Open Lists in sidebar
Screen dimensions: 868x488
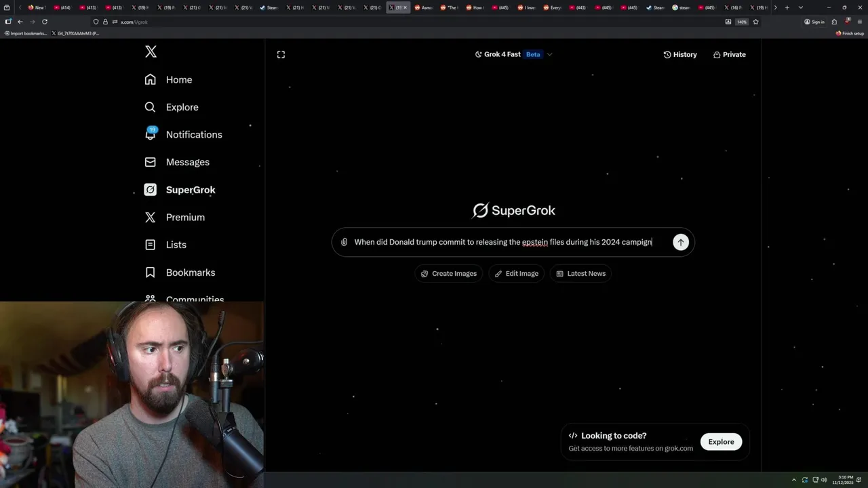tap(165, 245)
